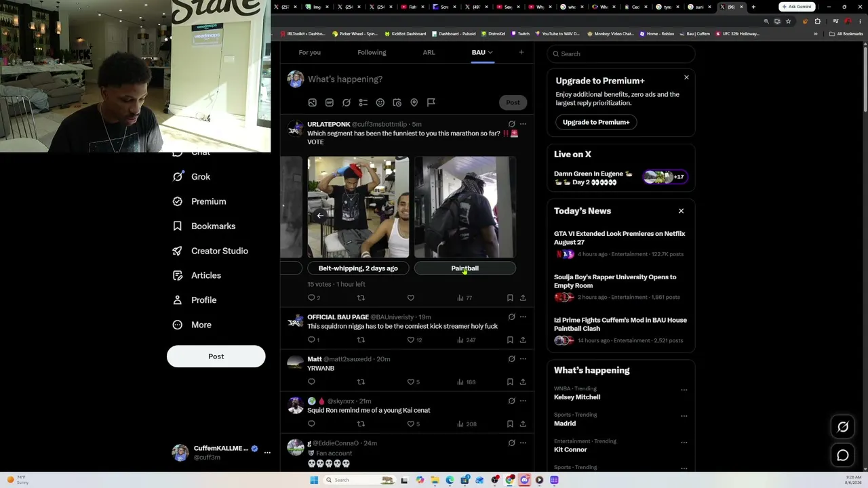Viewport: 868px width, 488px height.
Task: Click the grey Post button in composer
Action: tap(513, 102)
